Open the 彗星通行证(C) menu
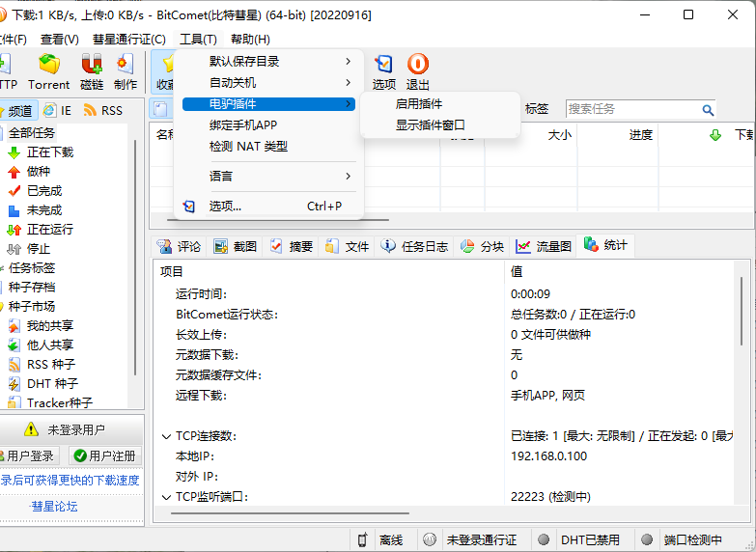The height and width of the screenshot is (552, 756). point(129,39)
